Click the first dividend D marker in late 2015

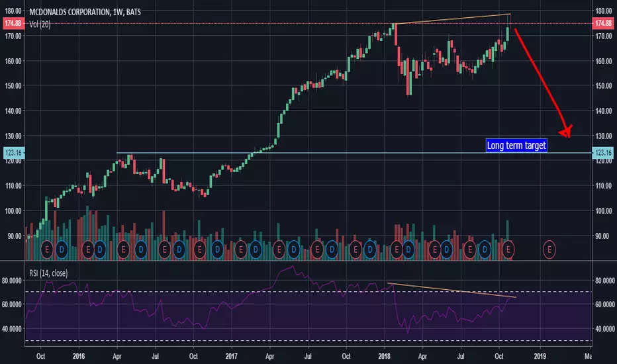(62, 250)
